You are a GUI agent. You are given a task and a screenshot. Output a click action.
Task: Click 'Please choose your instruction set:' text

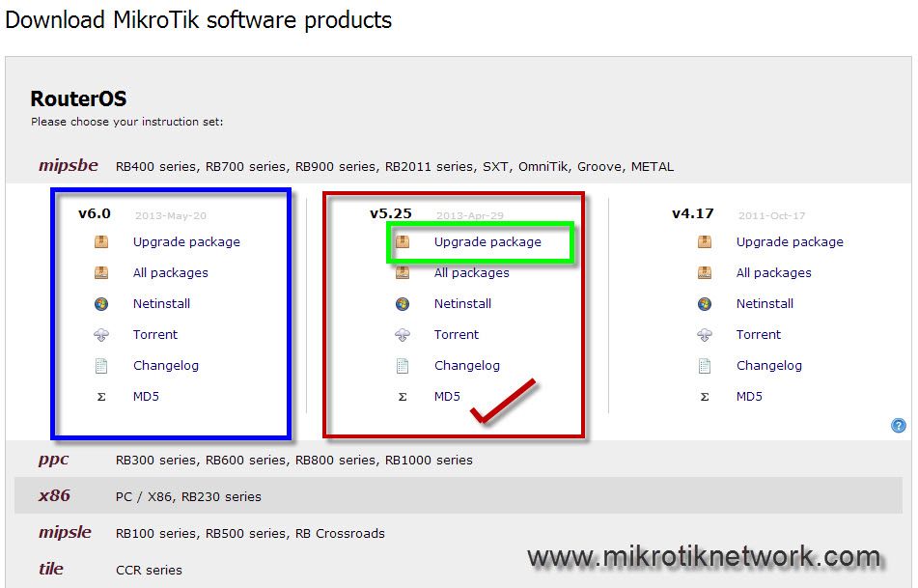pyautogui.click(x=127, y=122)
